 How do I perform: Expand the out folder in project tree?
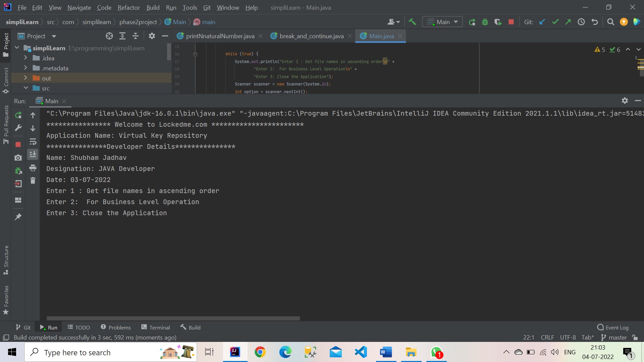tap(25, 78)
